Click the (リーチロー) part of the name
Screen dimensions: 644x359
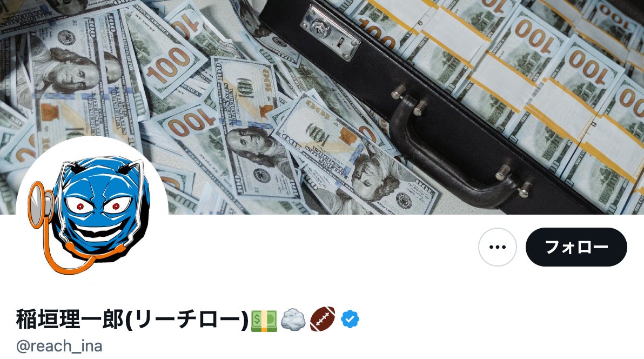[186, 320]
